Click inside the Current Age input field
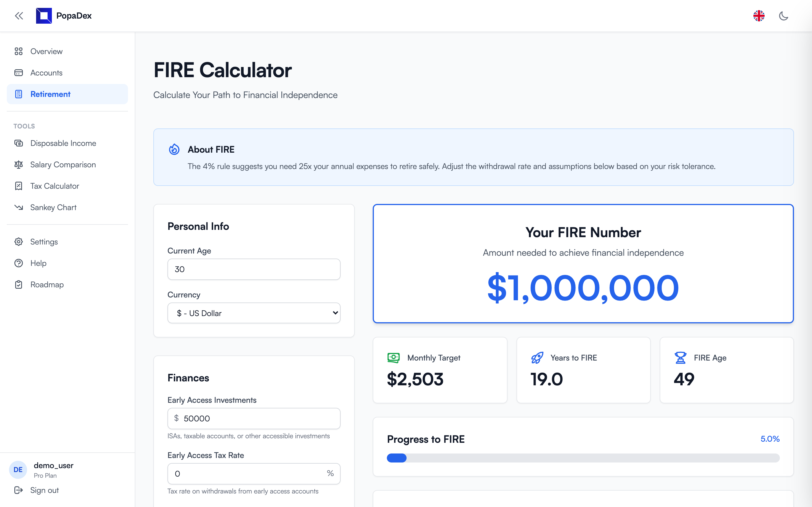The width and height of the screenshot is (812, 507). click(x=254, y=269)
